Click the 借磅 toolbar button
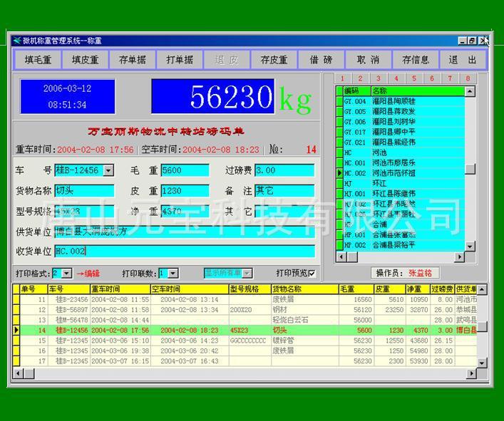Image resolution: width=504 pixels, height=421 pixels. (x=321, y=60)
